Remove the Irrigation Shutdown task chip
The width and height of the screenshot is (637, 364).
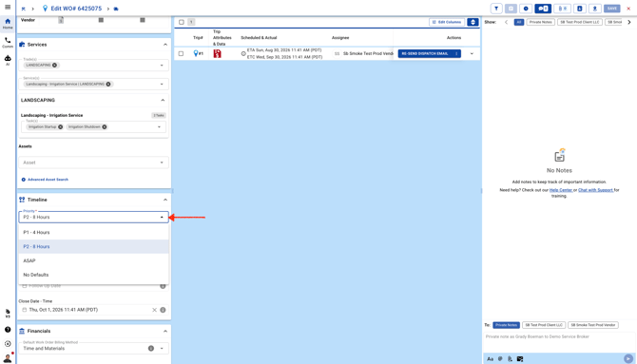tap(105, 126)
